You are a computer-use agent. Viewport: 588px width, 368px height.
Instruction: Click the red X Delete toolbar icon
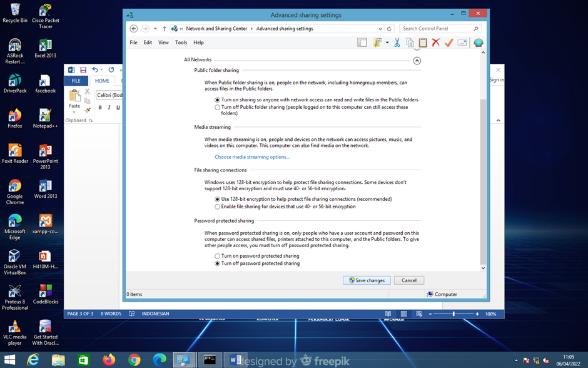pyautogui.click(x=436, y=43)
